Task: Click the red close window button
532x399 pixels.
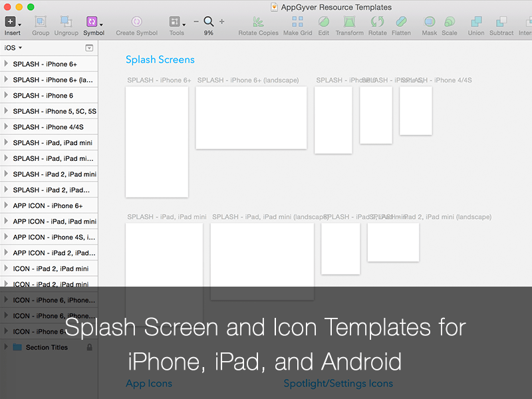Action: pos(7,7)
